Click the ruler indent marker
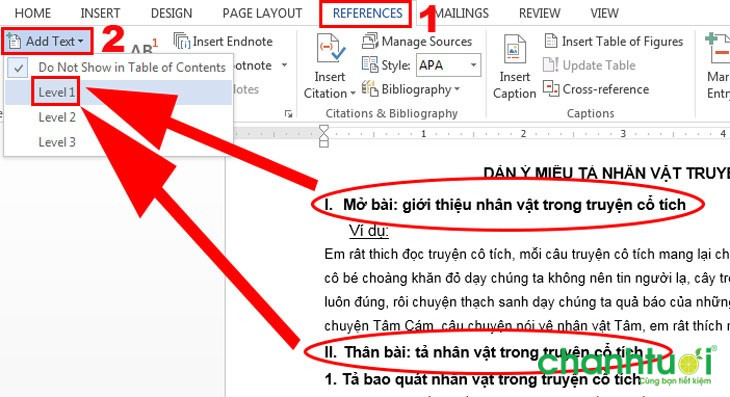Image resolution: width=730 pixels, height=397 pixels. (324, 136)
